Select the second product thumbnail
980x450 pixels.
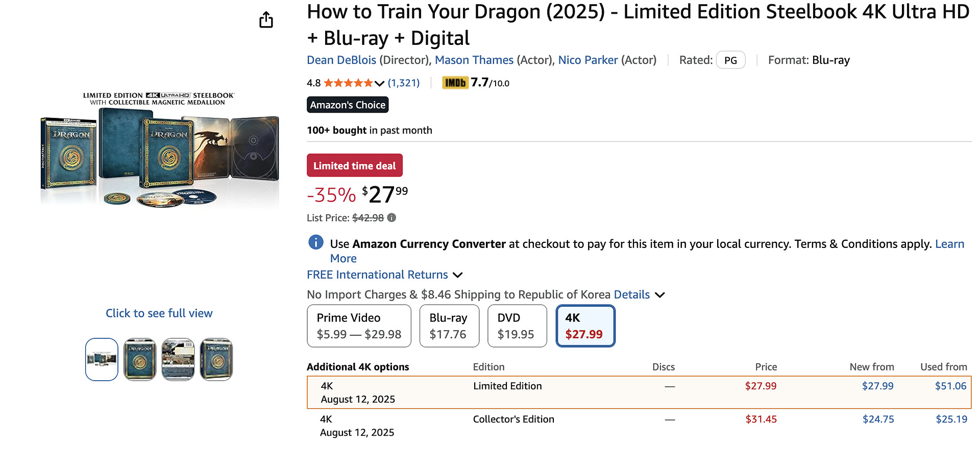pos(140,359)
